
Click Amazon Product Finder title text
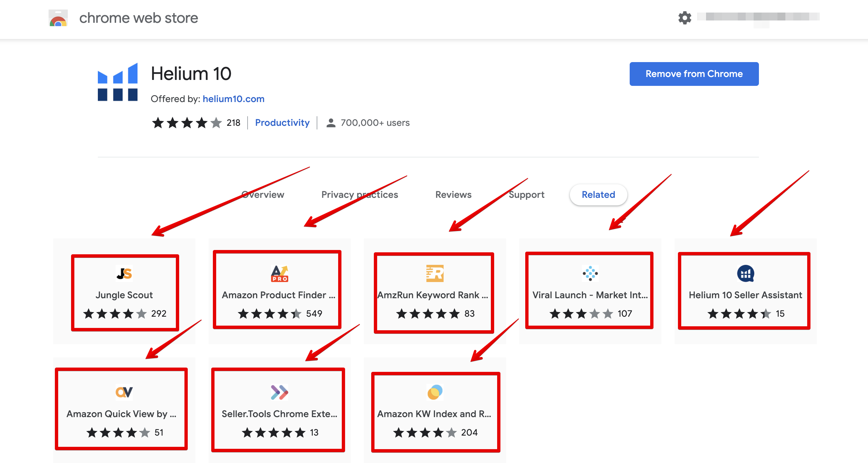tap(278, 295)
